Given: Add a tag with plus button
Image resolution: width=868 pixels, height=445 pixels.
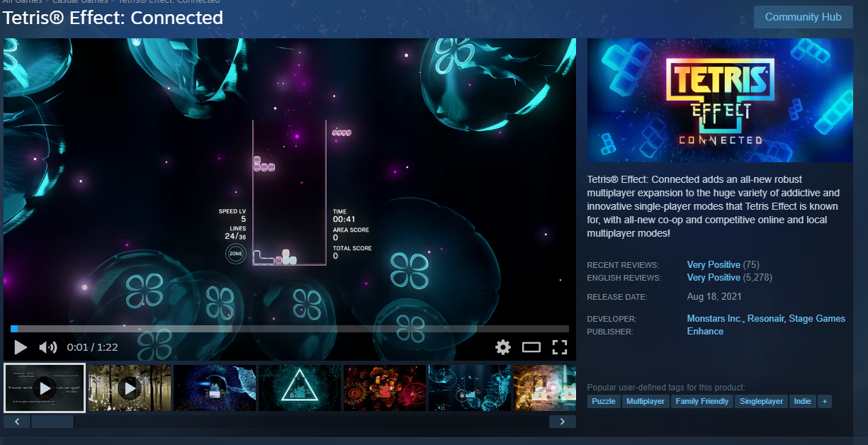Looking at the screenshot, I should [x=825, y=401].
